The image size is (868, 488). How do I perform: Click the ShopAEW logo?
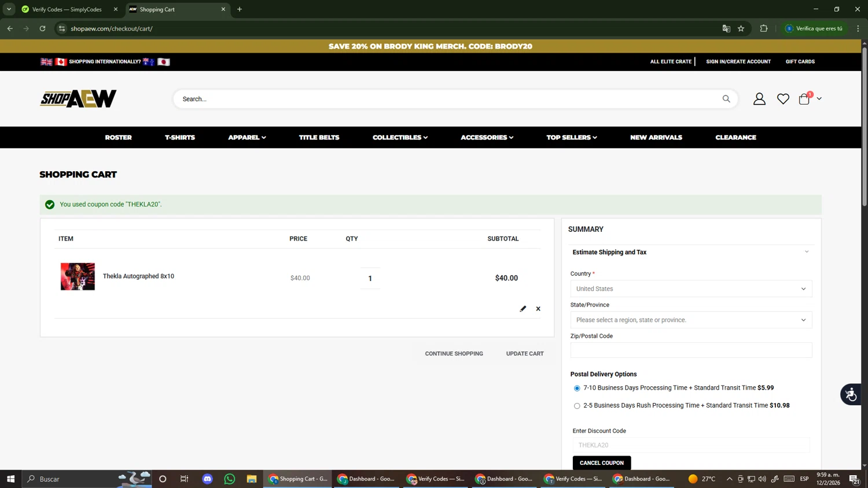click(x=78, y=99)
